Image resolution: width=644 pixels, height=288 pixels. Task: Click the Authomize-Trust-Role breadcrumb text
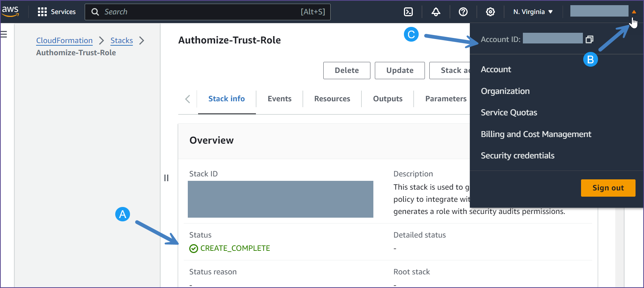coord(76,53)
